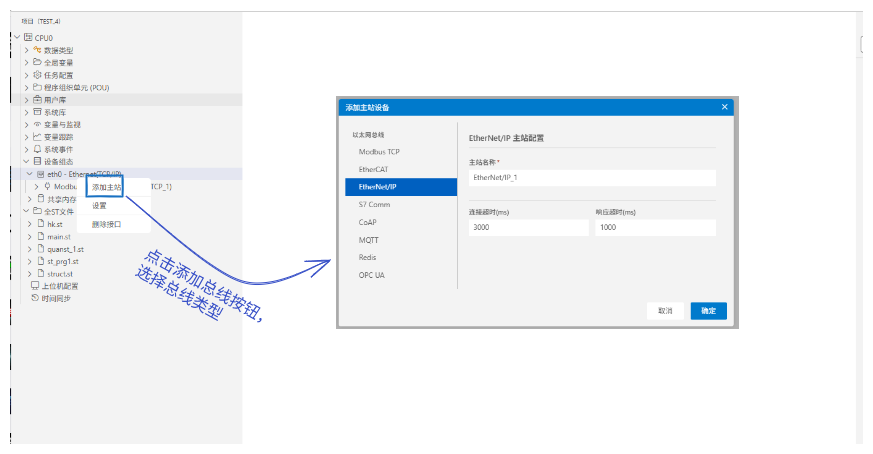
Task: Click the 系统事件 bell icon
Action: coord(37,149)
